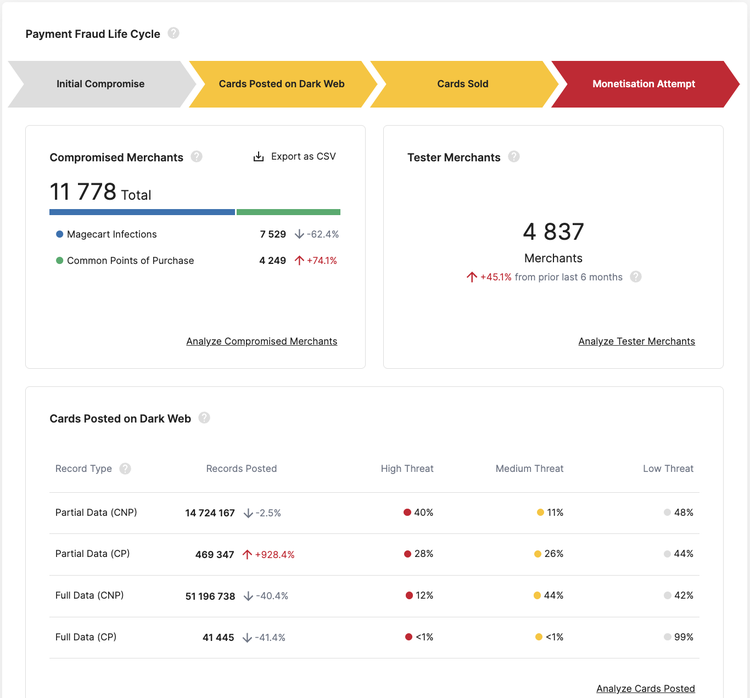Switch to the Cards Sold stage
The image size is (750, 698).
coord(463,84)
